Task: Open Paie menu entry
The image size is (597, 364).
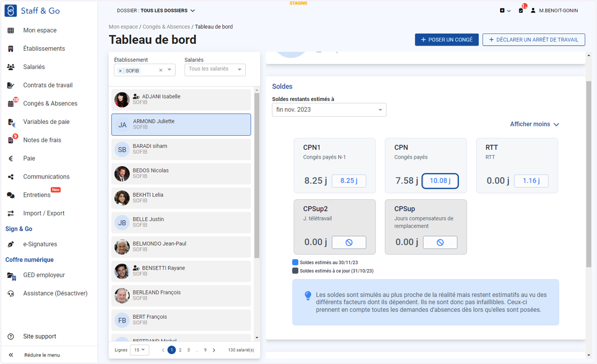Action: 29,159
